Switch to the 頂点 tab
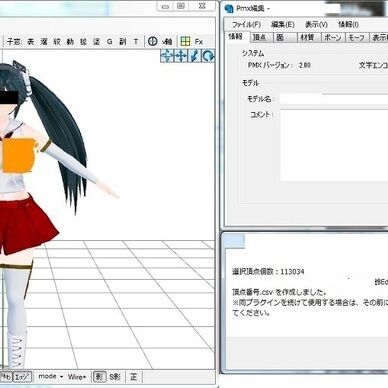Screen dimensions: 388x388 pyautogui.click(x=261, y=38)
